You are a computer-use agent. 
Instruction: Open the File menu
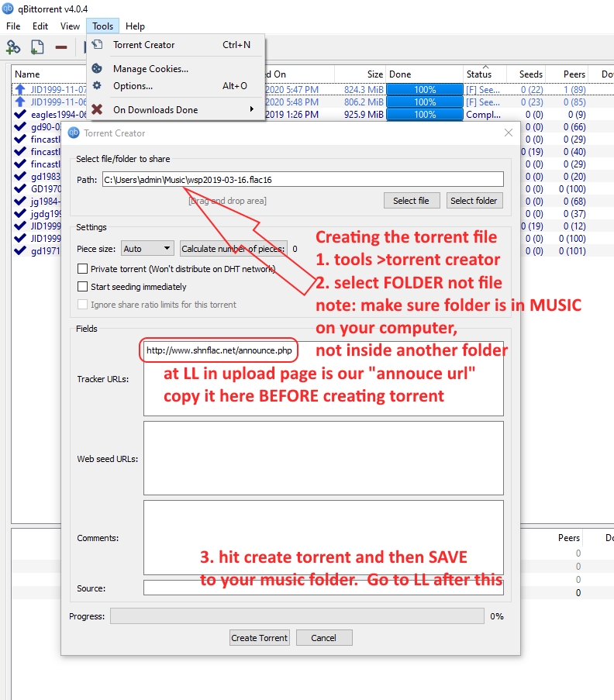(13, 26)
